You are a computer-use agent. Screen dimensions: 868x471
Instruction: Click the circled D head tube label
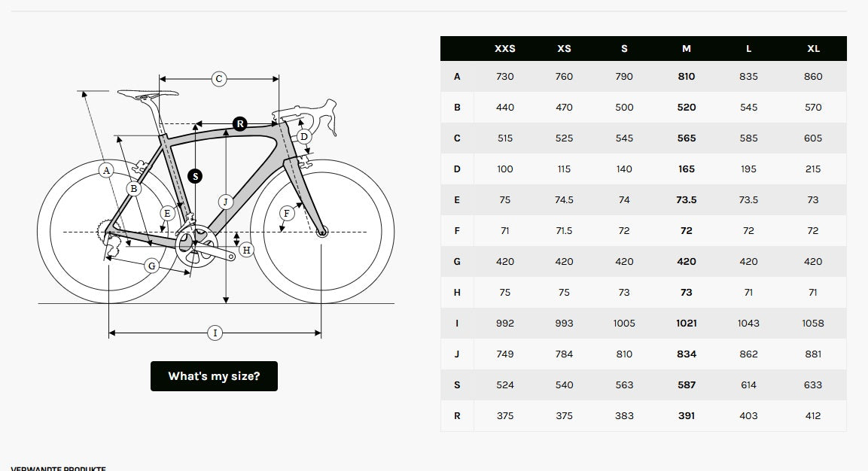click(303, 137)
